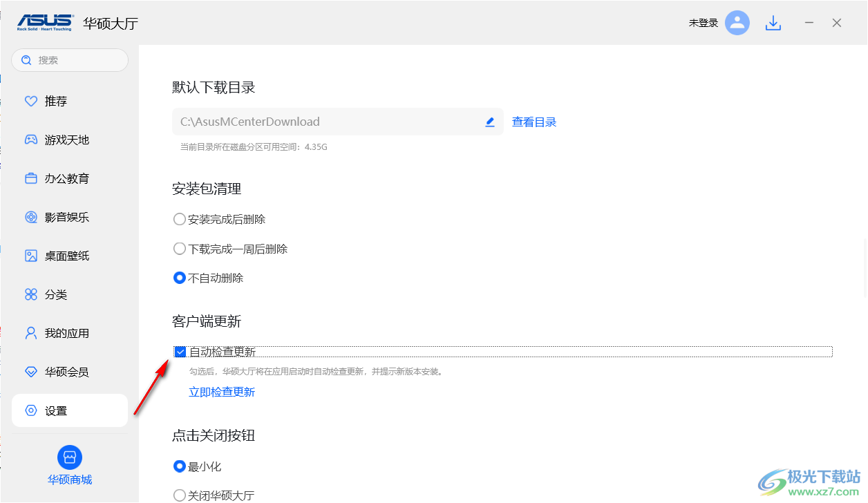
Task: Click the vertical scrollbar on right edge
Action: [x=865, y=267]
